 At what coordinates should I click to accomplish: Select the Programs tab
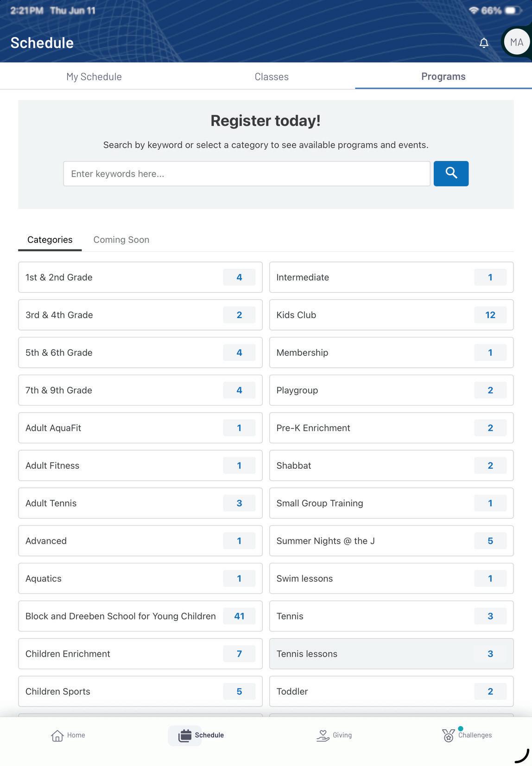[443, 77]
